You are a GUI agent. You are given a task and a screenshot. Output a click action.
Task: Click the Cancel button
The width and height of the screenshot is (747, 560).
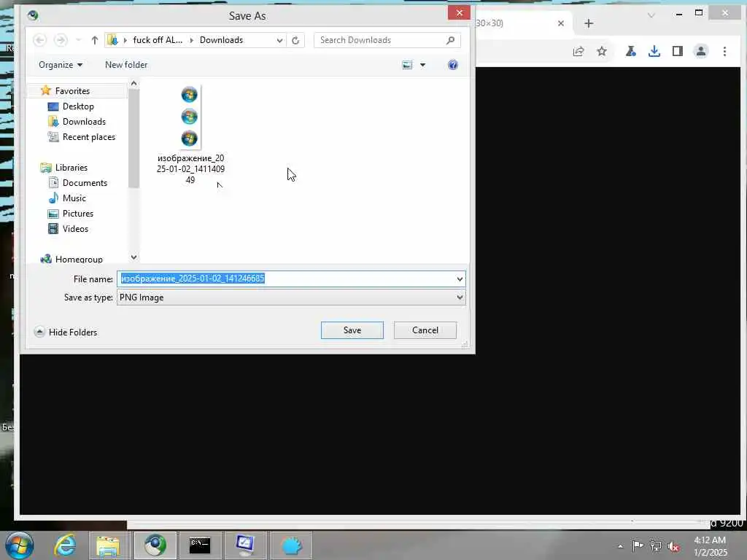pos(425,330)
